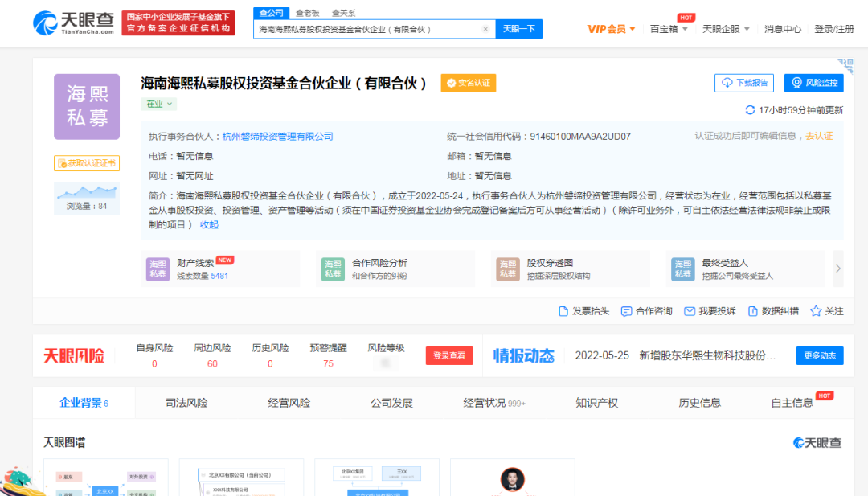The image size is (868, 496).
Task: Click the 海熙私募 company logo tile
Action: (x=87, y=106)
